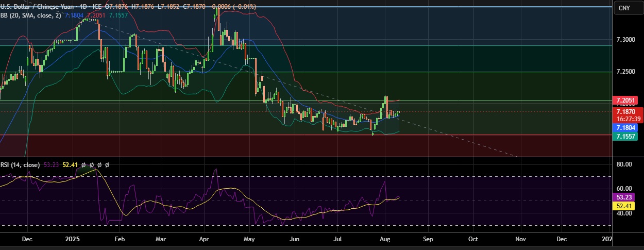The height and width of the screenshot is (250, 644).
Task: Click the Jul label on the time axis
Action: click(338, 239)
